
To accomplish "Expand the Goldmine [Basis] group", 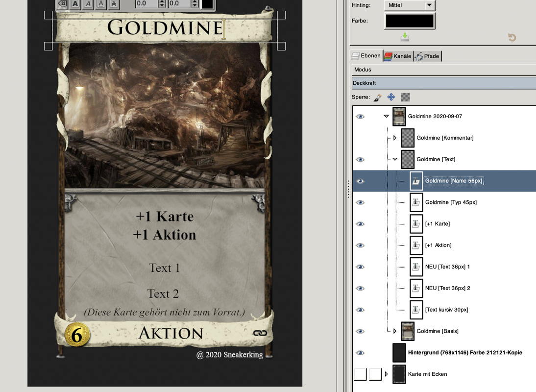I will (395, 331).
